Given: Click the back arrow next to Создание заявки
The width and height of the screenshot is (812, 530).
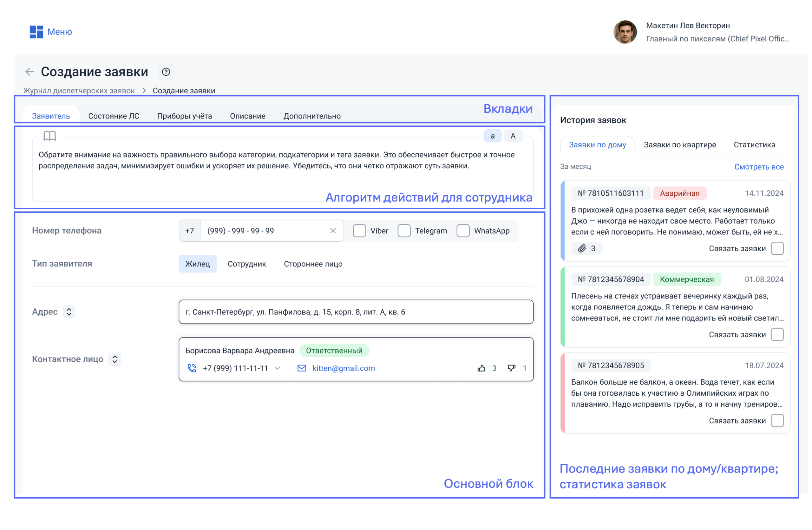Looking at the screenshot, I should tap(30, 72).
